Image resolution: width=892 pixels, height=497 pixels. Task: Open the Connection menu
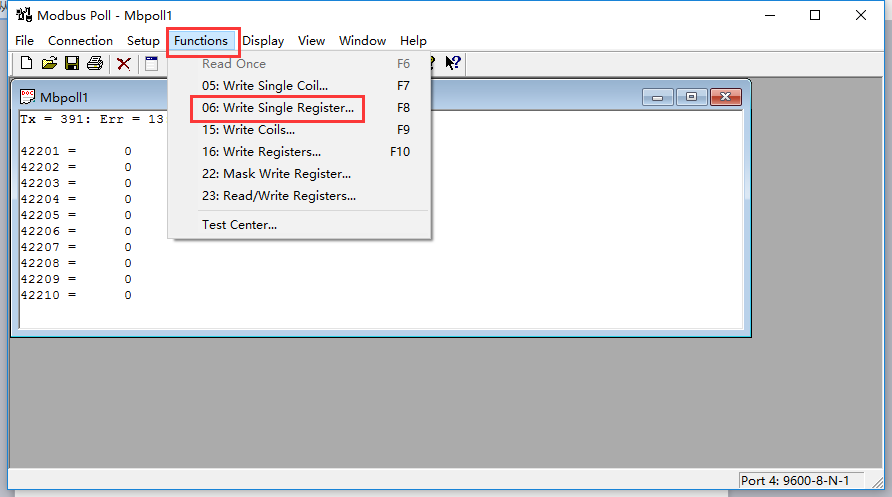pos(80,41)
